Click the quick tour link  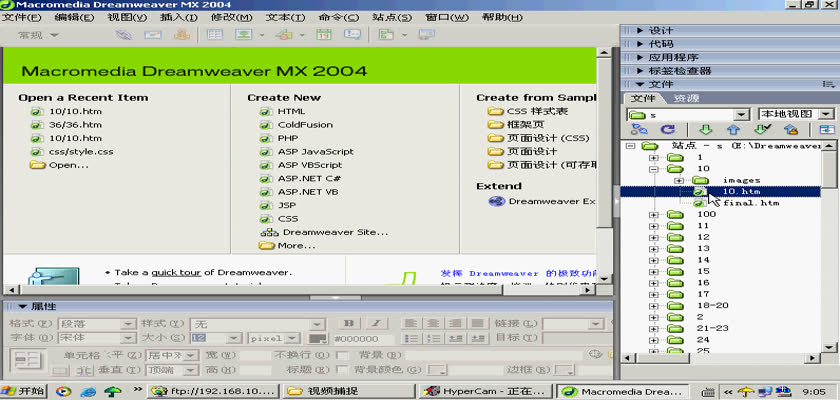pyautogui.click(x=176, y=273)
